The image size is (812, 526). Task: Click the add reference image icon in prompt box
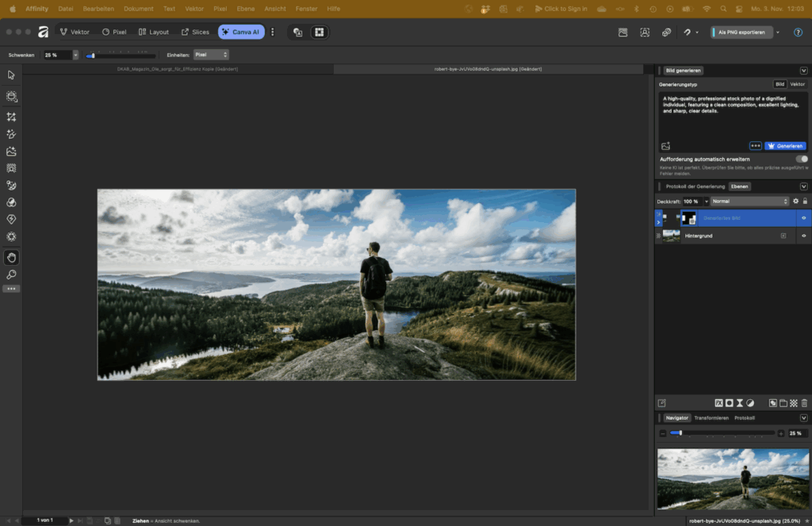pyautogui.click(x=665, y=146)
